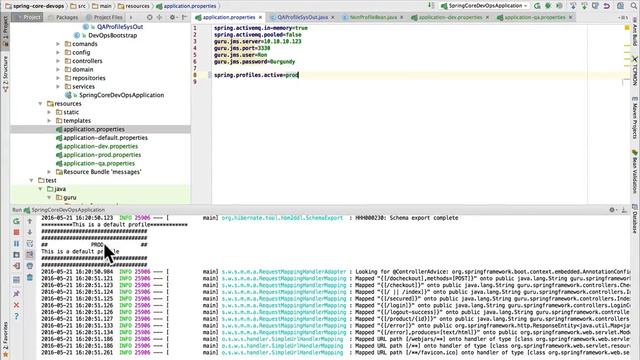
Task: Debug SpringCoreDevOpsApplication from top toolbar
Action: click(x=548, y=6)
